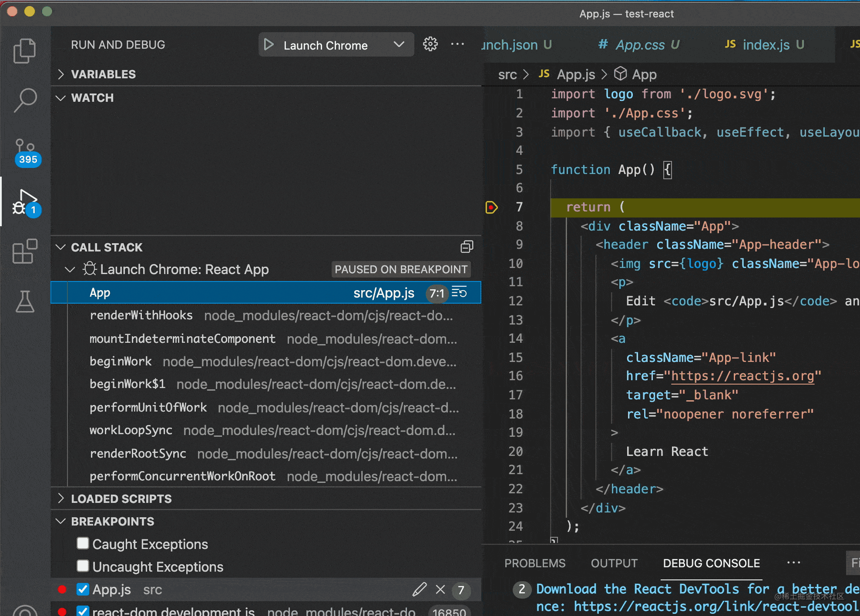Open the Testing flask icon

(x=25, y=301)
